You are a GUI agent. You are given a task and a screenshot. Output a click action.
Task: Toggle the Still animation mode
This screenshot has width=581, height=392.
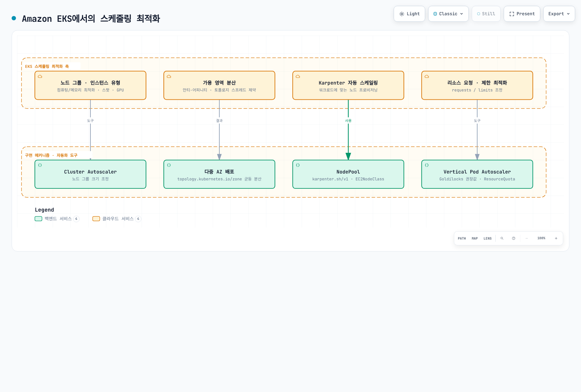pyautogui.click(x=486, y=14)
